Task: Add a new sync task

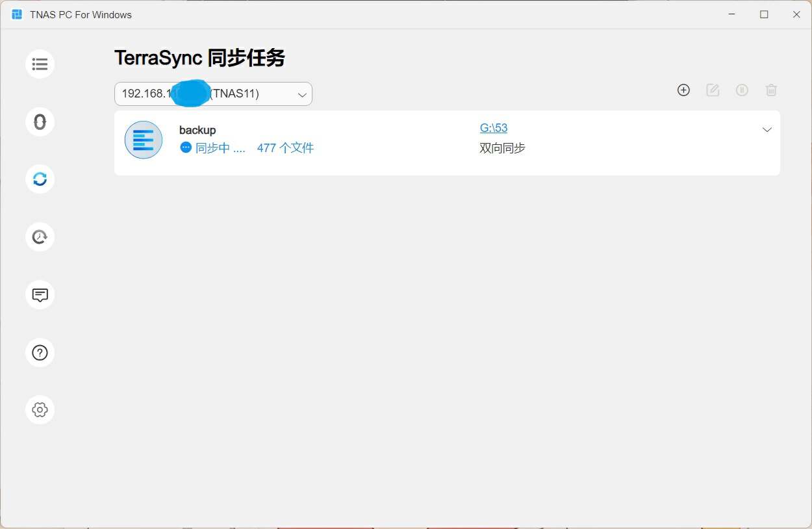Action: [683, 90]
